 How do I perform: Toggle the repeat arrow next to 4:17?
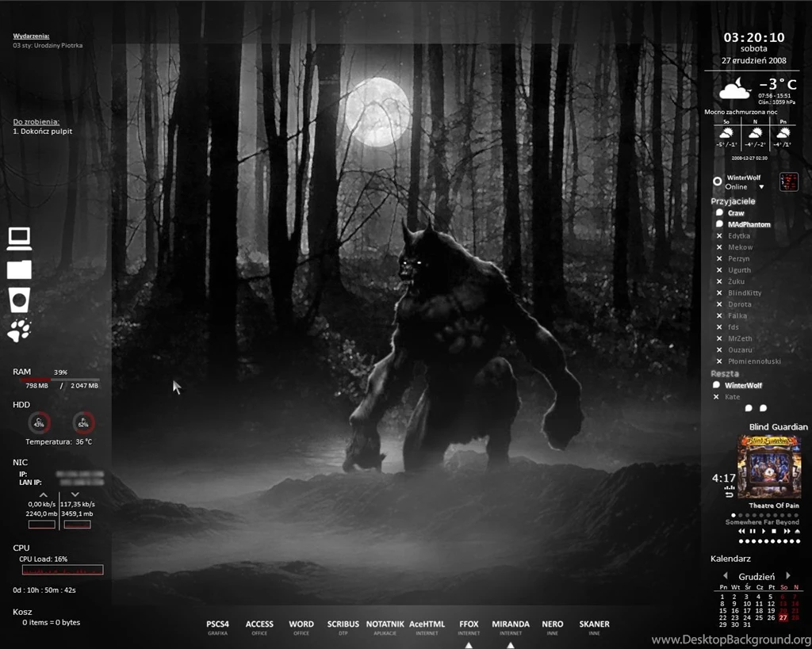click(x=730, y=494)
